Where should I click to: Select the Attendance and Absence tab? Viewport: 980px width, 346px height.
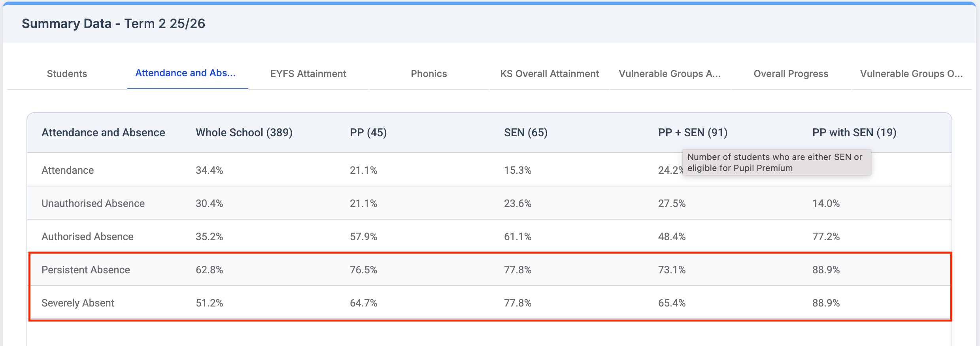tap(185, 73)
